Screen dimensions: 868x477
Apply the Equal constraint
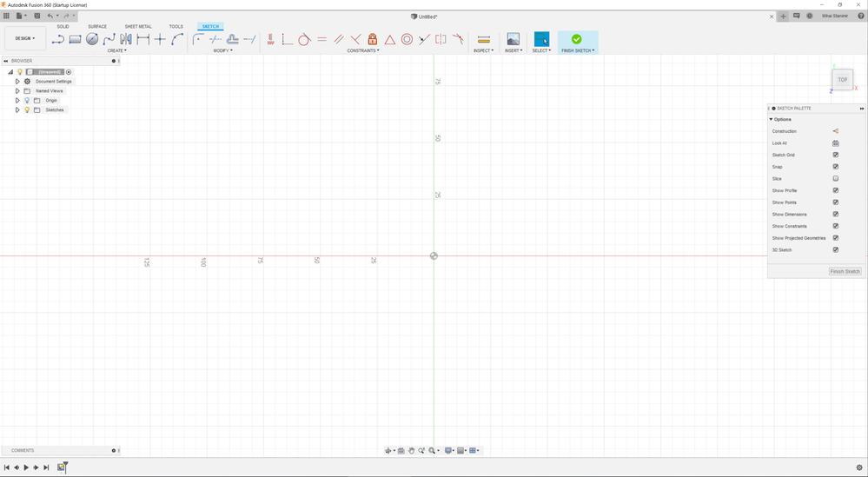click(x=321, y=39)
